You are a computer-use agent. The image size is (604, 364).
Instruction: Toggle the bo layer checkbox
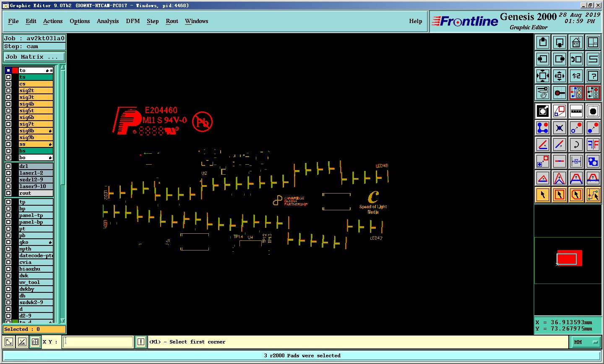pyautogui.click(x=8, y=157)
